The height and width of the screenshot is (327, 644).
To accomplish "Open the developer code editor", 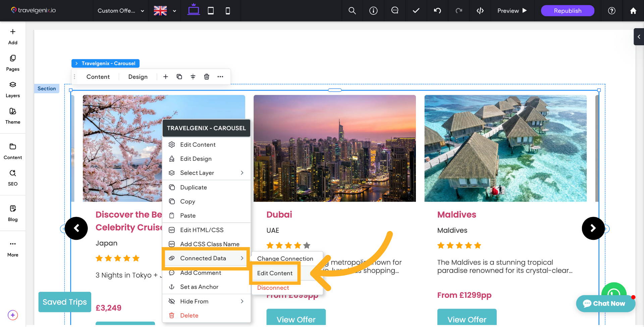I will 480,10.
